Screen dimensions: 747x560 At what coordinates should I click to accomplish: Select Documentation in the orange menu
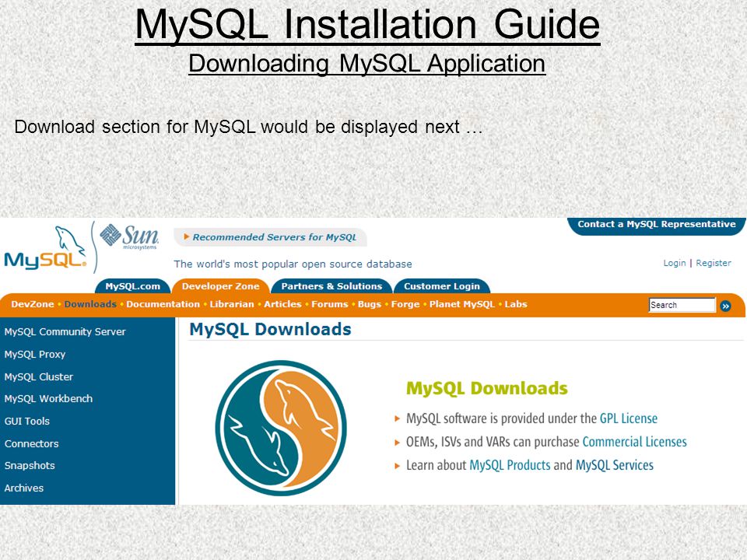pos(163,304)
